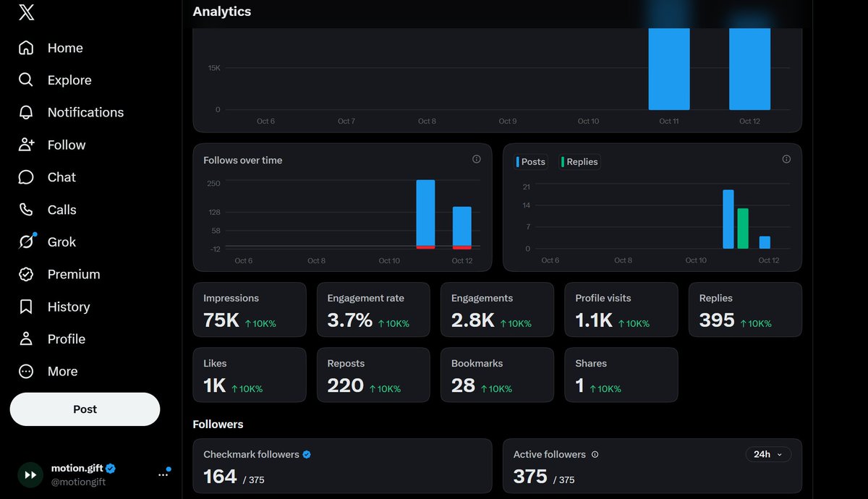Screen dimensions: 868x499
Task: Click the 375 active followers count
Action: [530, 477]
